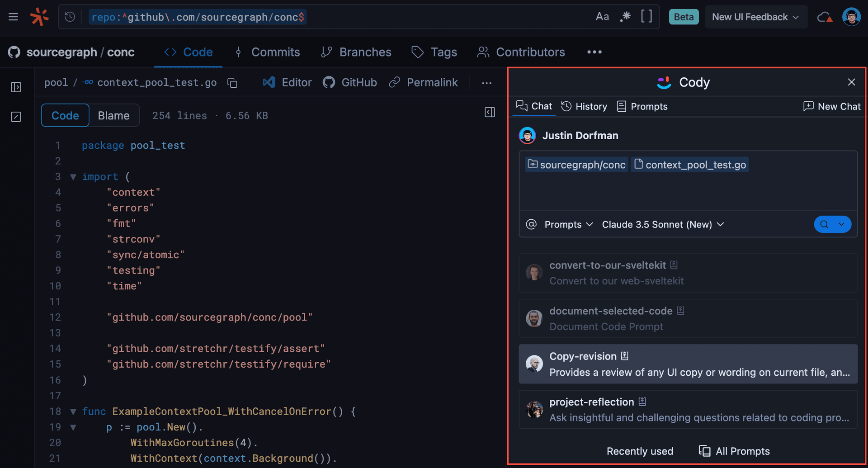Screen dimensions: 868x468
Task: Click ExampleContextPool_WithCancelOnError function name
Action: (x=222, y=411)
